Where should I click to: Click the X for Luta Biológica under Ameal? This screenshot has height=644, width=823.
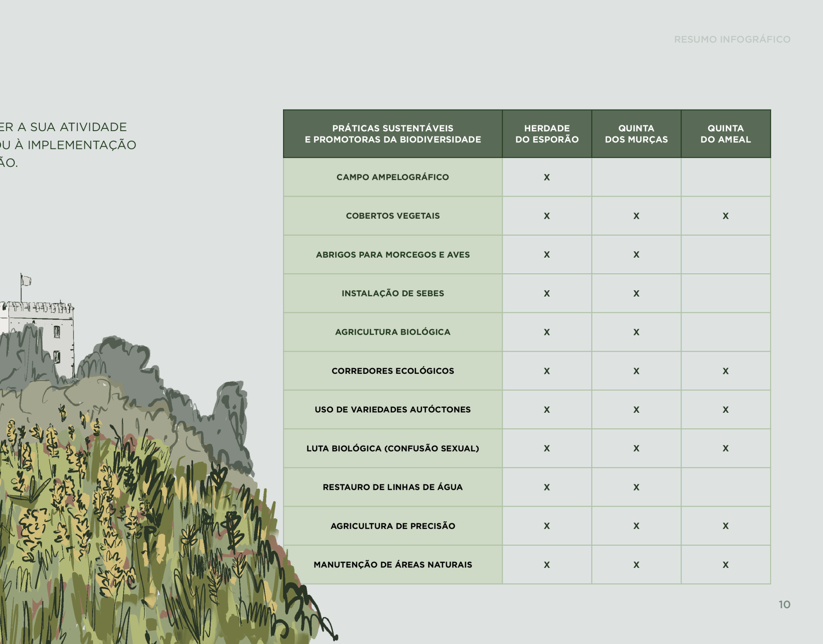[726, 449]
